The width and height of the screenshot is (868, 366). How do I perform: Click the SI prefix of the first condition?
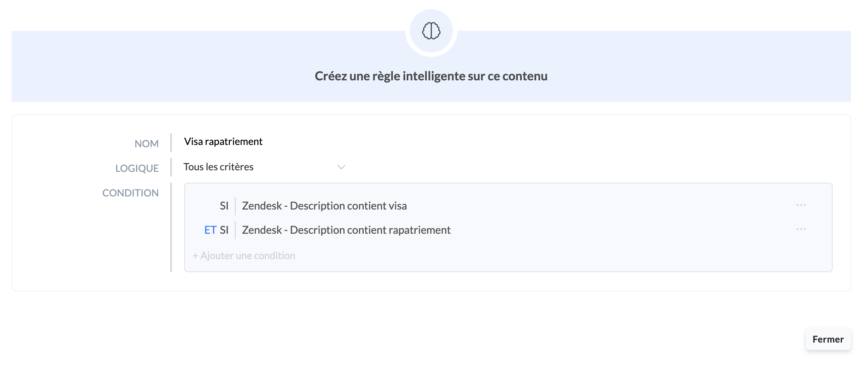click(224, 206)
